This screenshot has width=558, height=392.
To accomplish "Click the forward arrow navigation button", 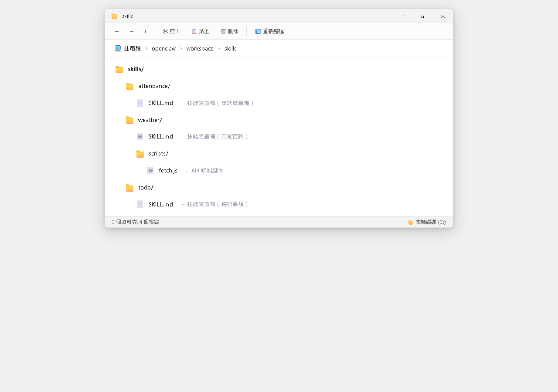I will 131,31.
